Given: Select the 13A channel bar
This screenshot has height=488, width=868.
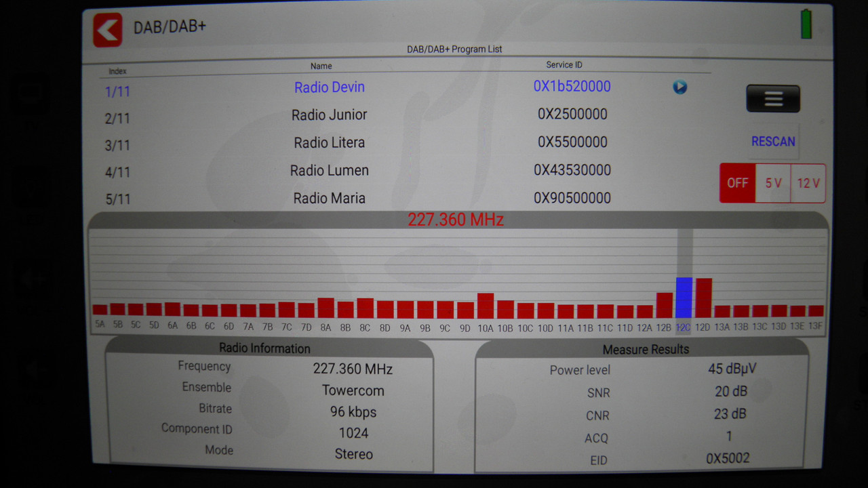Looking at the screenshot, I should [722, 311].
